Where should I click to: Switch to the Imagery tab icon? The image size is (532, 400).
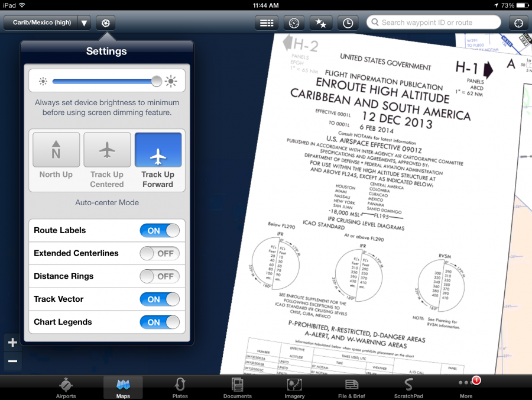click(294, 388)
